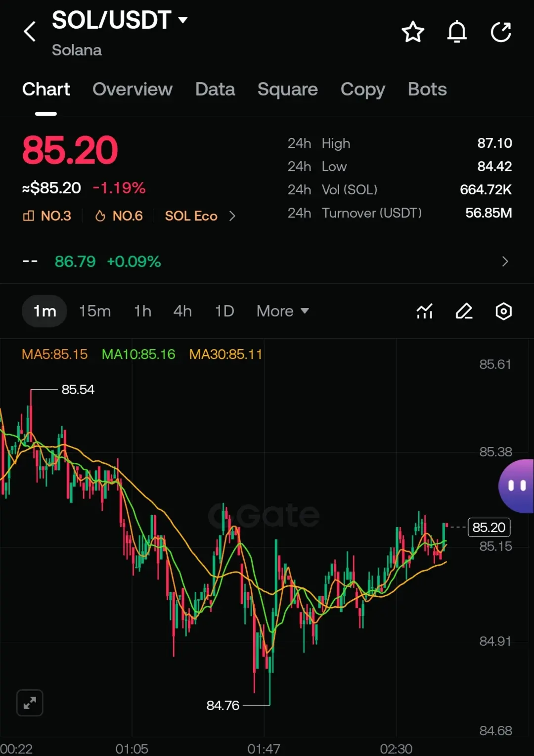Tap the NO.3 ranking tag

coord(47,216)
